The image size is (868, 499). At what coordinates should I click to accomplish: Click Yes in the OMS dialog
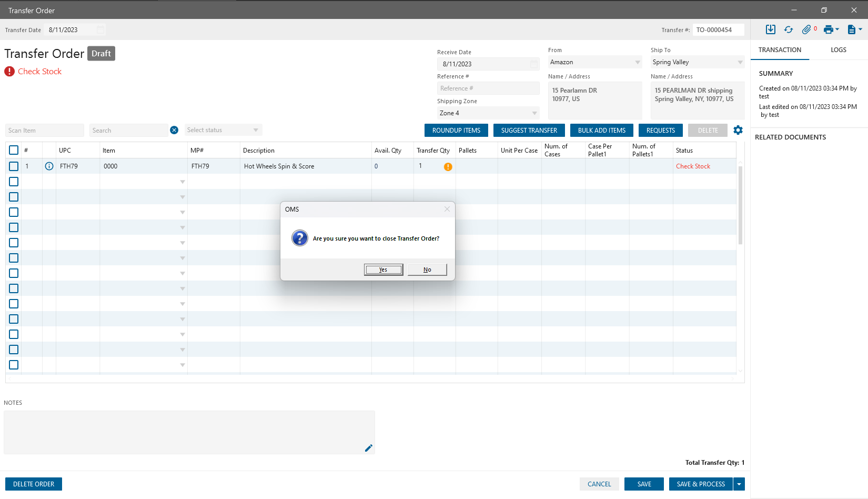click(383, 270)
